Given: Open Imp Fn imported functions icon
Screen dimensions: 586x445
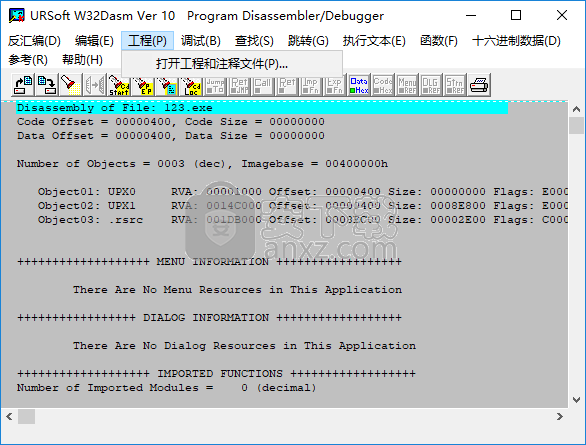Looking at the screenshot, I should (311, 85).
